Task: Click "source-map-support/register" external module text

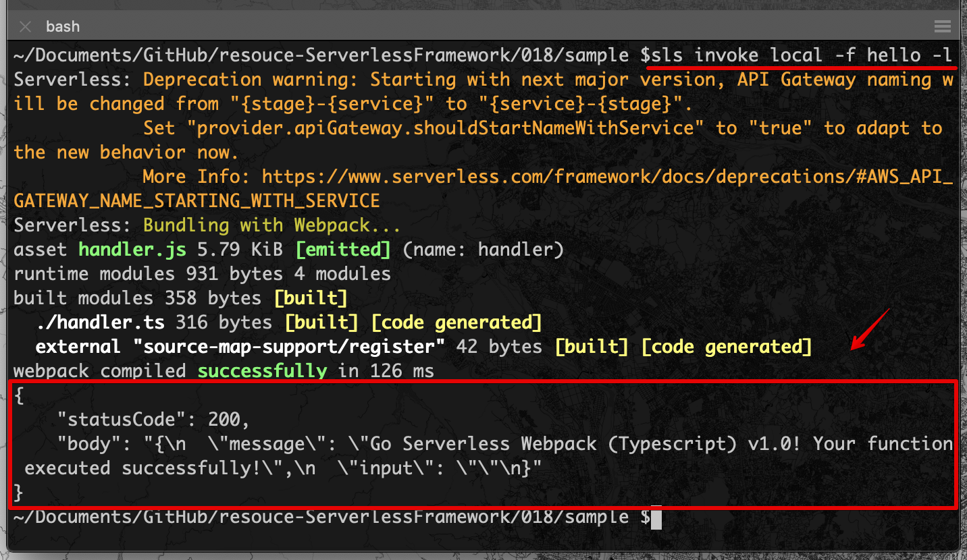Action: (x=289, y=347)
